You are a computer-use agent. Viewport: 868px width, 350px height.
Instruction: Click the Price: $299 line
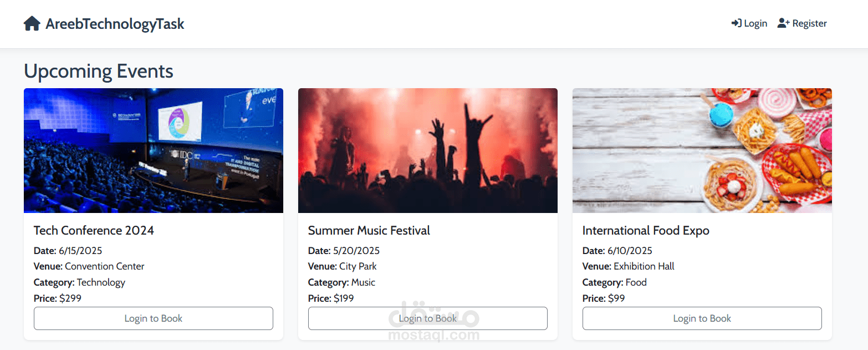pos(58,298)
